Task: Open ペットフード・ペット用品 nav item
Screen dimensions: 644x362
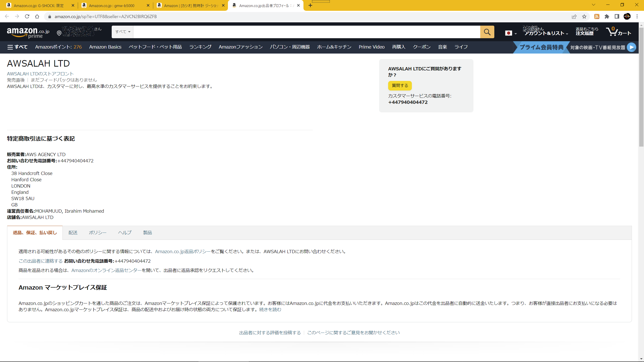Action: click(x=155, y=47)
